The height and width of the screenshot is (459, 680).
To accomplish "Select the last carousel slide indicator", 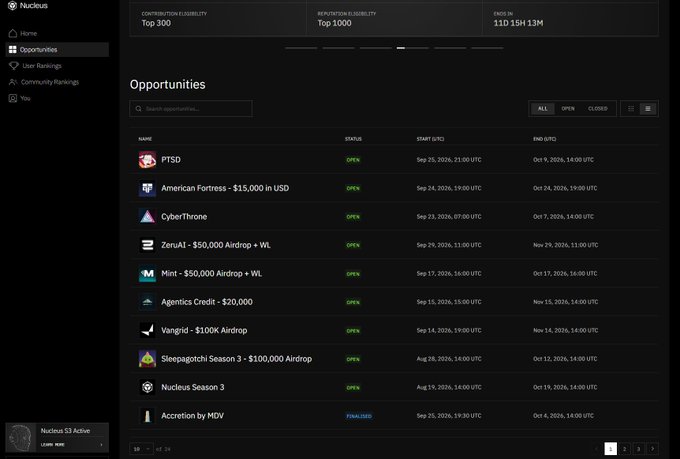I will (x=487, y=48).
